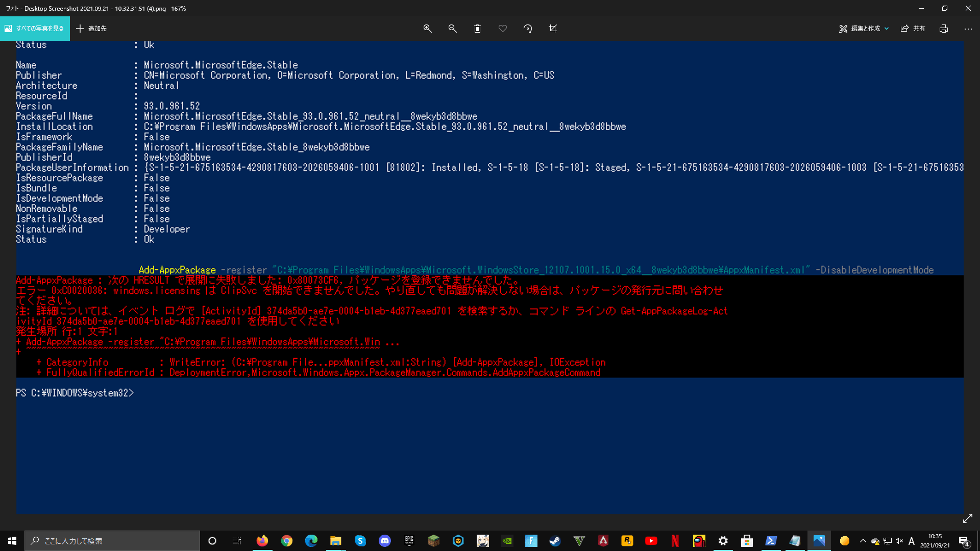Viewport: 980px width, 551px height.
Task: Open File Explorer from the taskbar
Action: click(336, 541)
